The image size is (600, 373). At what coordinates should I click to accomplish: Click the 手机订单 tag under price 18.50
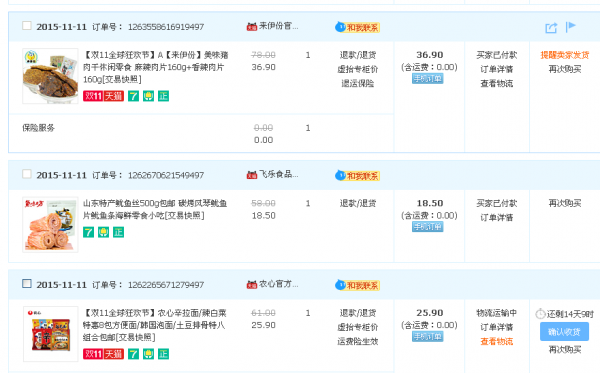[x=428, y=227]
